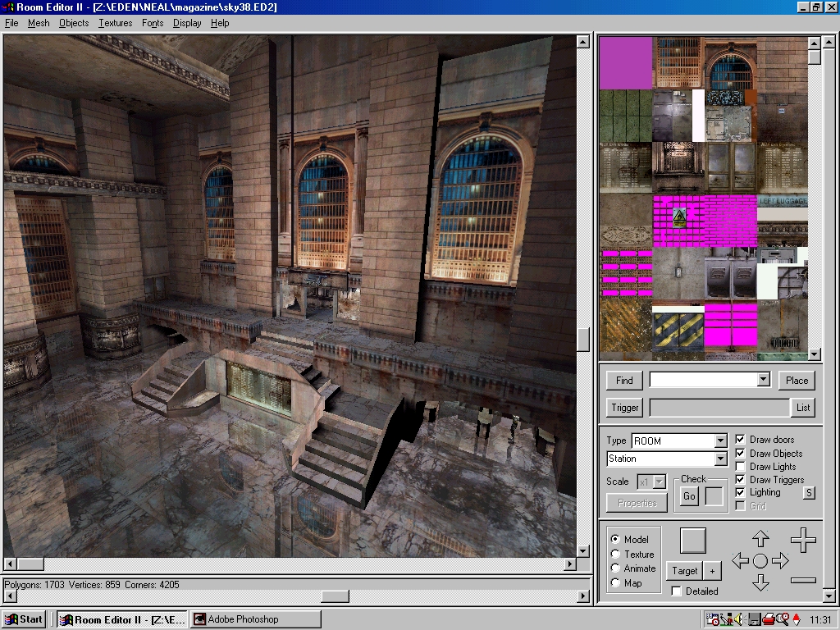Click the Place button
The height and width of the screenshot is (630, 840).
(797, 381)
